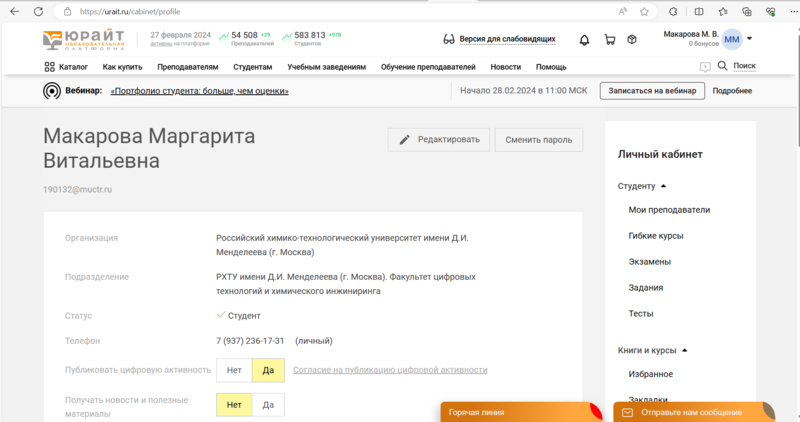Click the MM user avatar

tap(732, 39)
